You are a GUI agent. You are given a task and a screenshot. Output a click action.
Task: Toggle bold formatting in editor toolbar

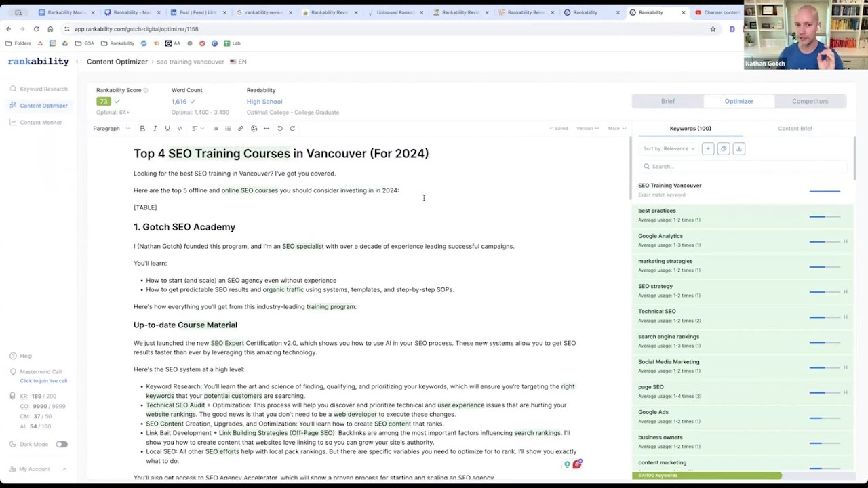click(142, 129)
